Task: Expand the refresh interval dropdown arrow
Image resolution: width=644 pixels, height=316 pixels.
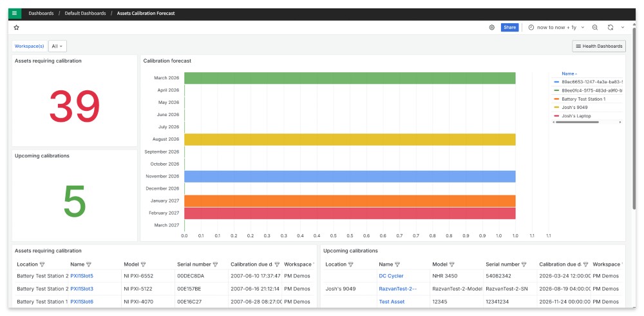Action: click(x=623, y=28)
